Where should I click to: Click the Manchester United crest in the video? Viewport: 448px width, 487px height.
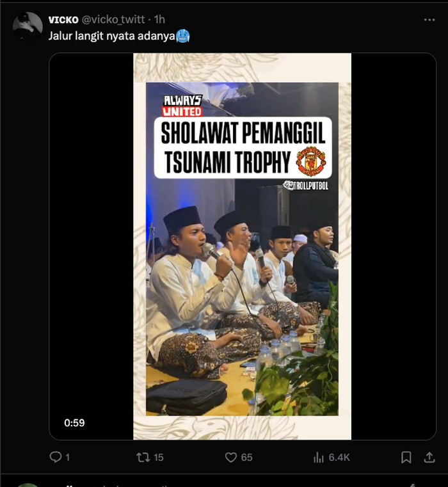coord(312,162)
